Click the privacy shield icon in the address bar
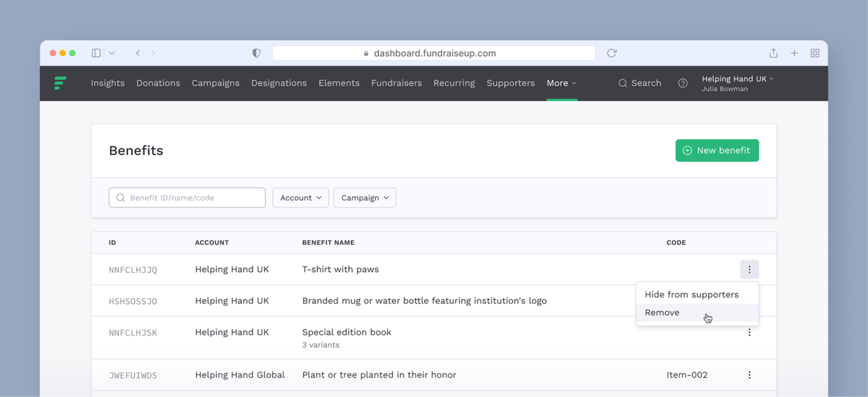Screen dimensions: 868x397 256,53
